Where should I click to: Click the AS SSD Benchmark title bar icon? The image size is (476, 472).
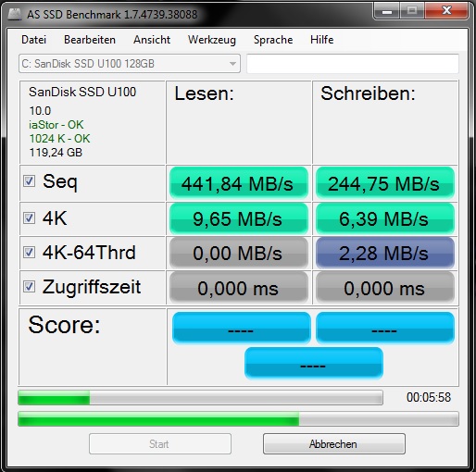[15, 14]
